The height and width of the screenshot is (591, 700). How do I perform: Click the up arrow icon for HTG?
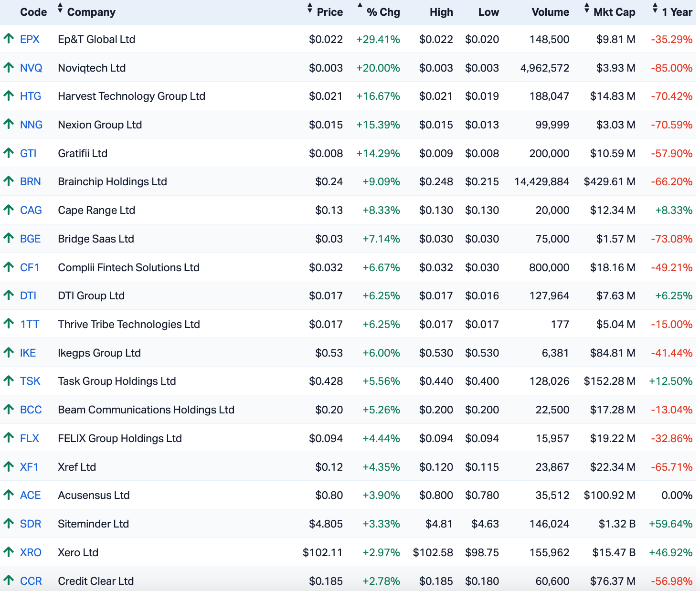tap(9, 95)
